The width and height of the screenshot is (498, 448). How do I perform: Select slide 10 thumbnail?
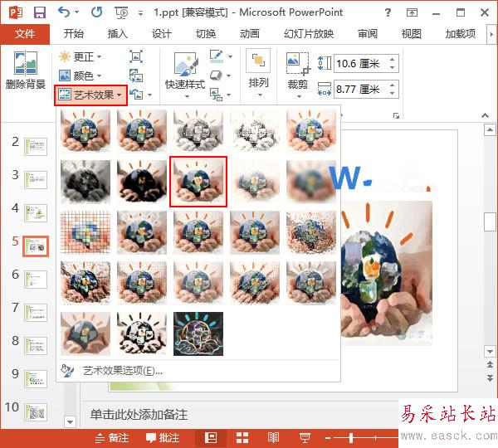point(36,413)
